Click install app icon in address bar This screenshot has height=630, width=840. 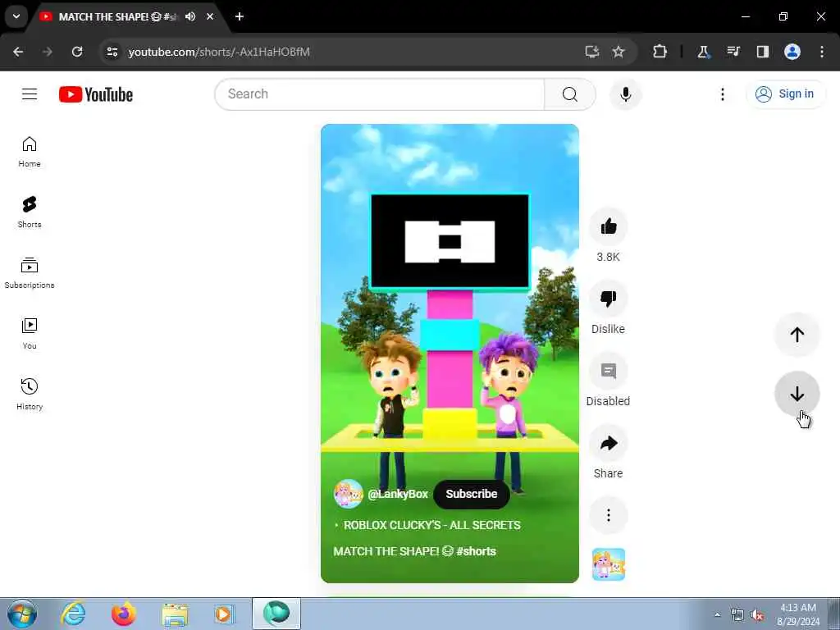click(x=592, y=52)
